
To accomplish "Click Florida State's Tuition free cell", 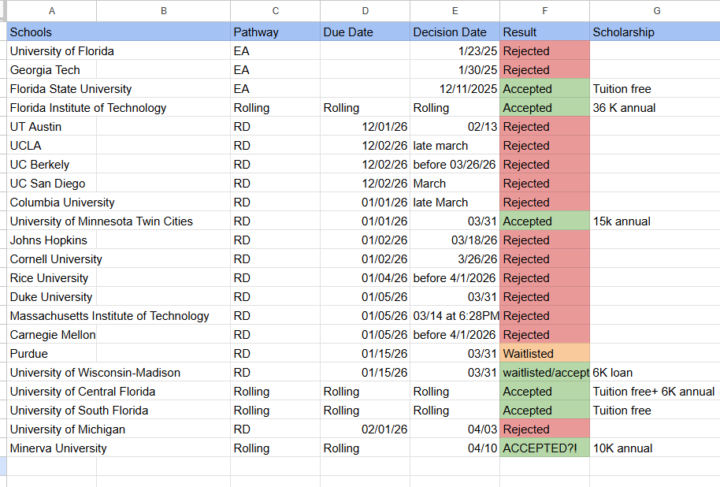I will click(655, 89).
